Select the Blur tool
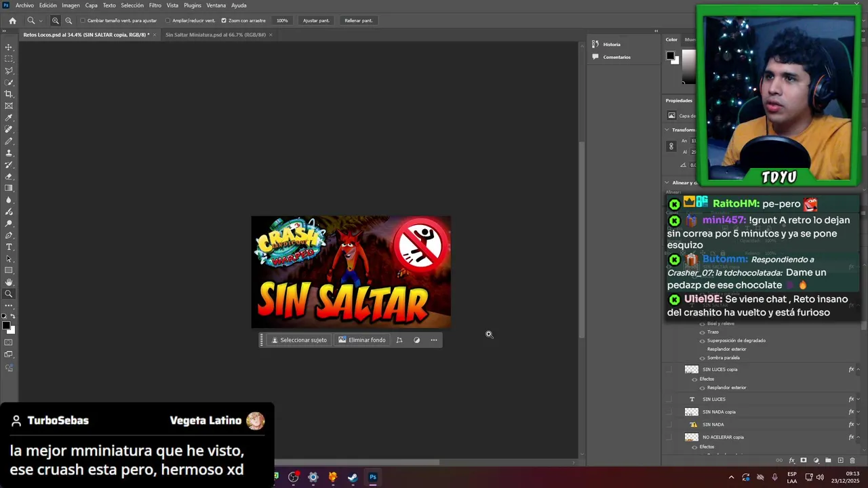Image resolution: width=868 pixels, height=488 pixels. 9,200
